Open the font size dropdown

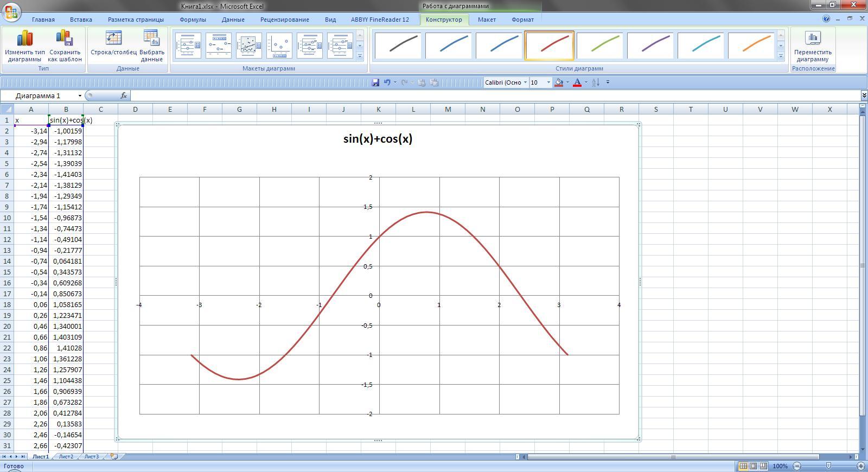tap(548, 82)
